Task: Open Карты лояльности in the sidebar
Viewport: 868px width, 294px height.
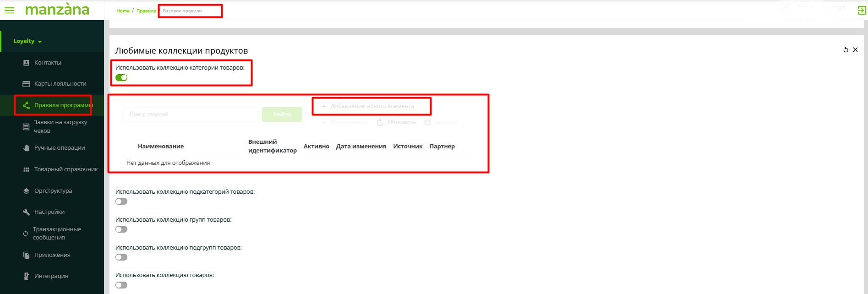Action: (60, 84)
